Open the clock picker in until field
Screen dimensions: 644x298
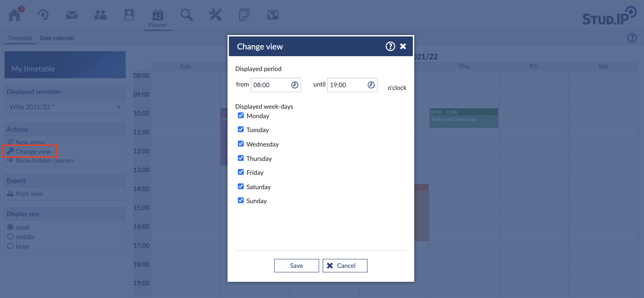point(371,85)
